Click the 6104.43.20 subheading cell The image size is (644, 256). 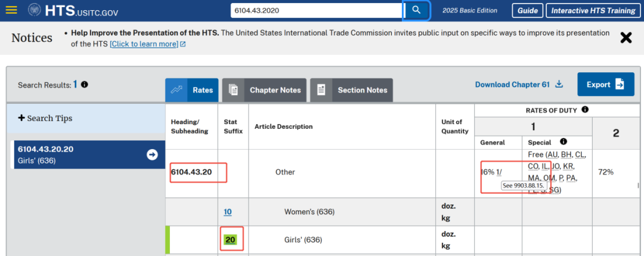(x=191, y=172)
